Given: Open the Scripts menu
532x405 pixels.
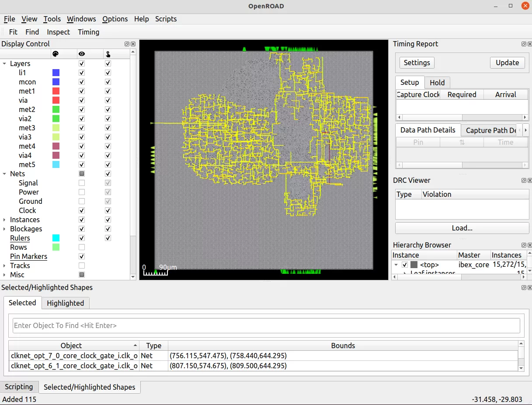Looking at the screenshot, I should click(x=166, y=19).
